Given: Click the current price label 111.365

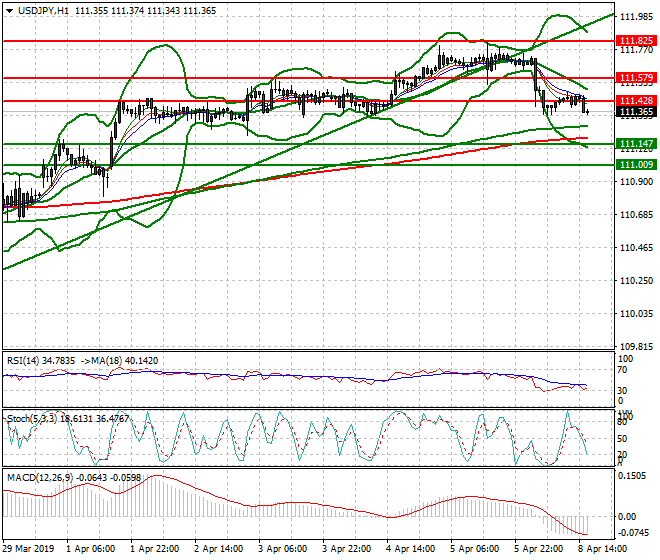Looking at the screenshot, I should click(636, 112).
